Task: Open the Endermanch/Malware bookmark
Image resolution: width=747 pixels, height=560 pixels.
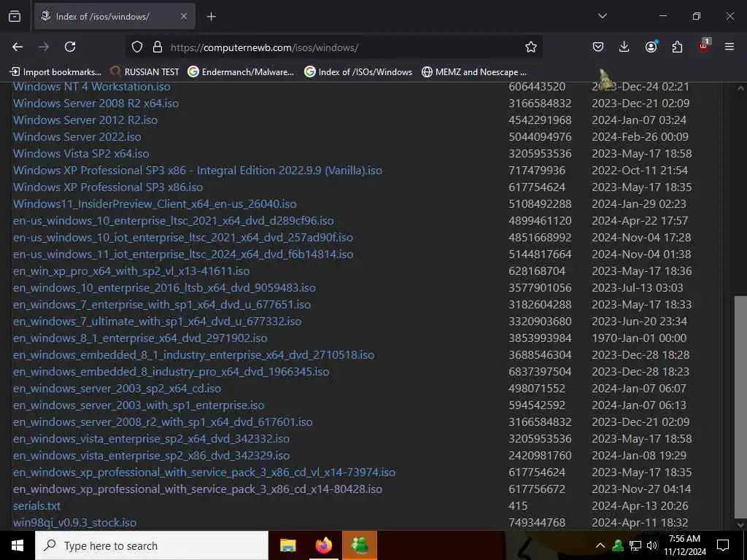Action: (x=241, y=72)
